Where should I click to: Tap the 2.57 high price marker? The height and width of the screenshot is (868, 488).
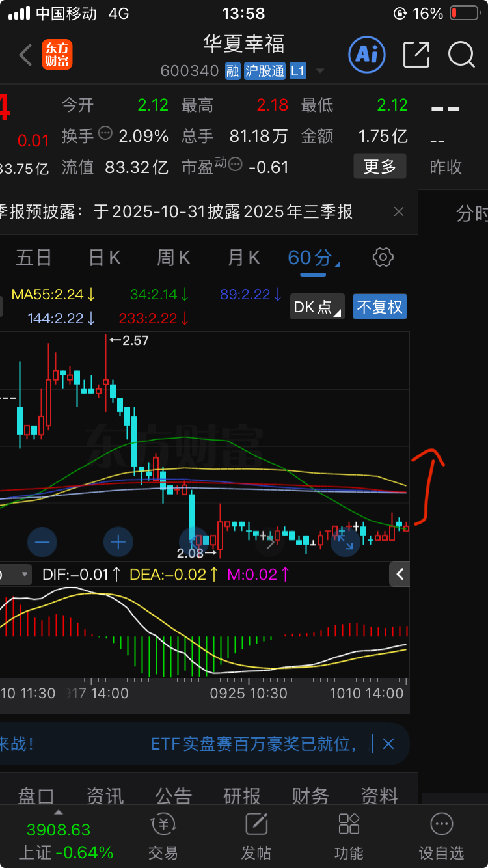click(x=129, y=340)
